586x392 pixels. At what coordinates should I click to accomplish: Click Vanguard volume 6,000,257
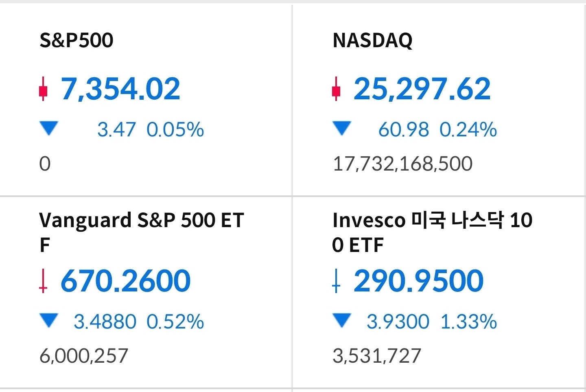84,356
